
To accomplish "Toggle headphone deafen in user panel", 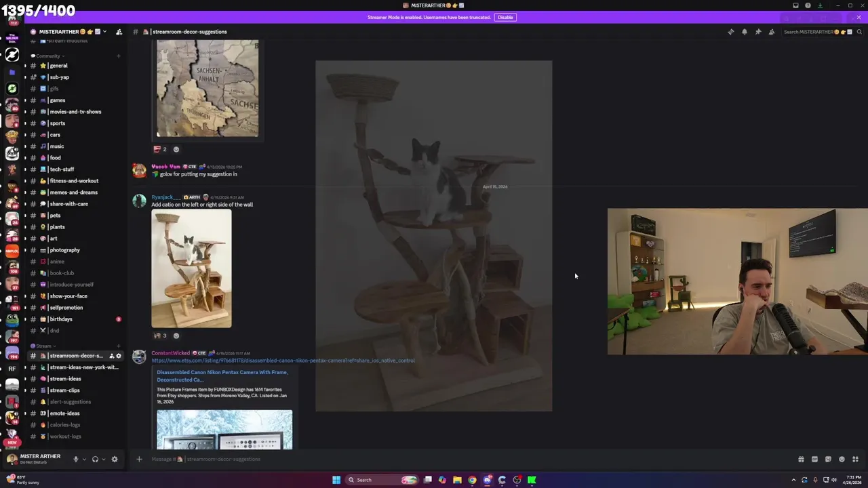I will (95, 459).
